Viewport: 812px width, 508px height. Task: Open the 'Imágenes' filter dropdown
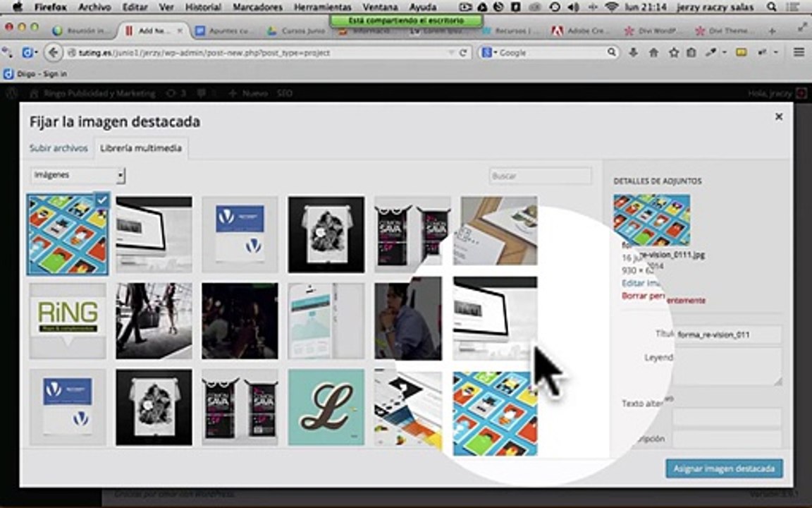click(x=78, y=175)
